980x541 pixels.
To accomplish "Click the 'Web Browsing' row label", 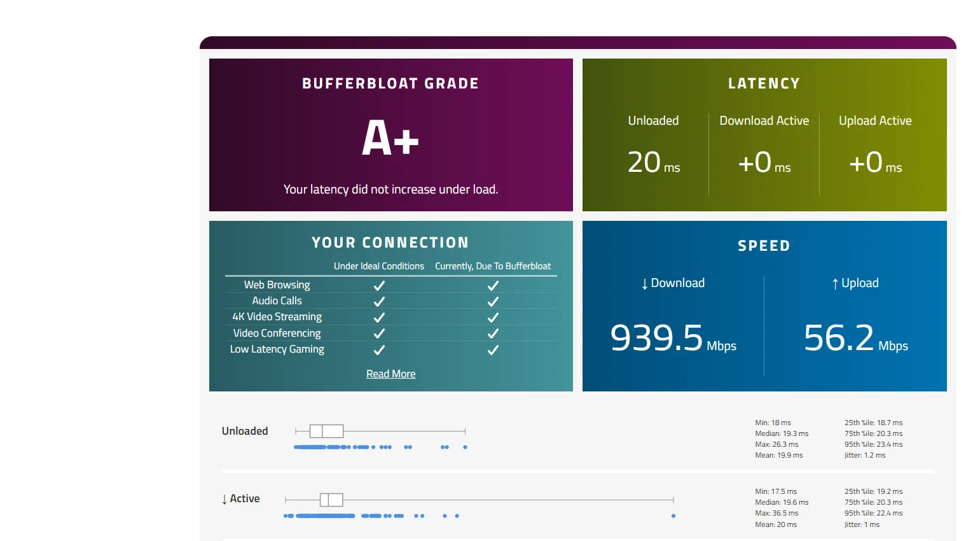I will [x=277, y=285].
